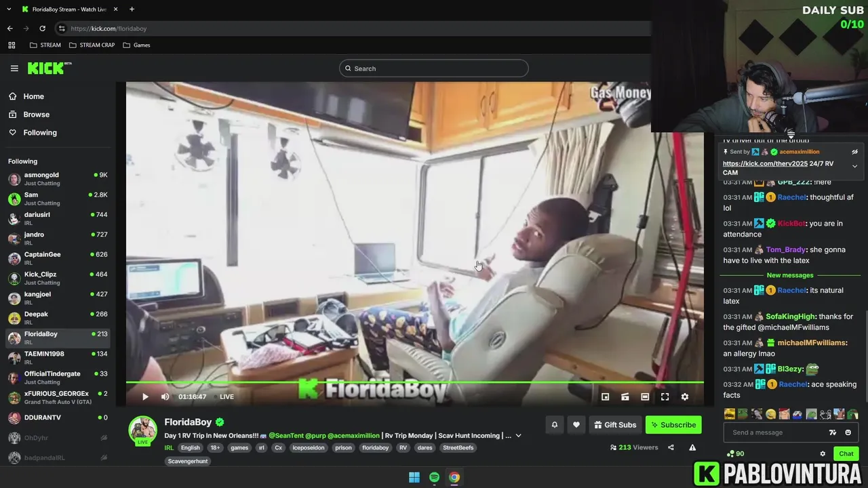The height and width of the screenshot is (488, 868).
Task: Go back in browser
Action: click(9, 28)
